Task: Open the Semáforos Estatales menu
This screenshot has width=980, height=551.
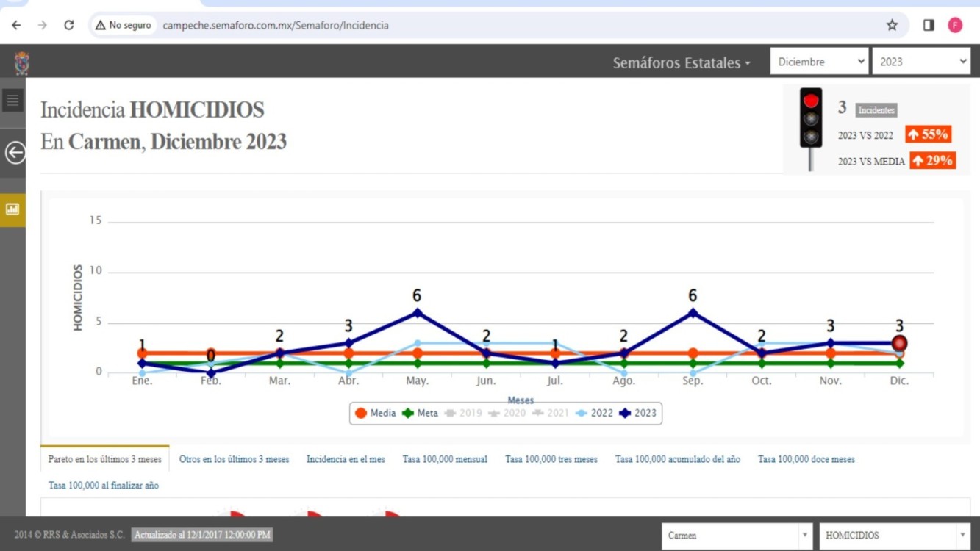Action: point(682,63)
